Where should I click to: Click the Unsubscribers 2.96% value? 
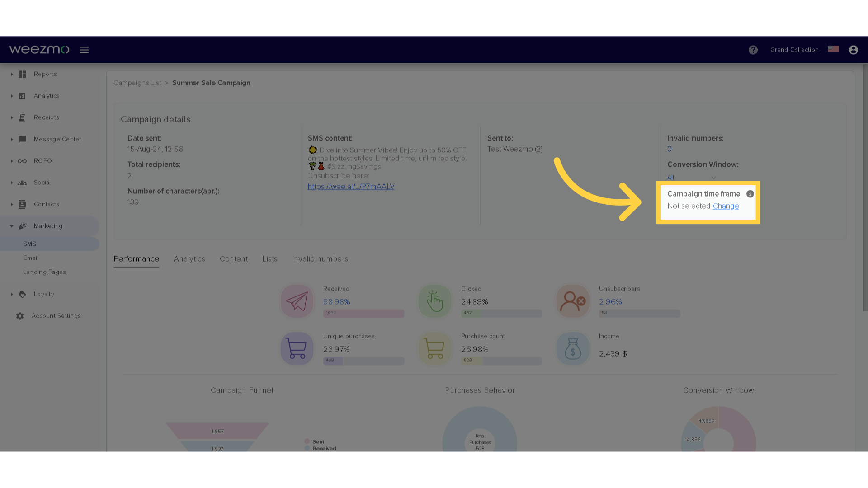tap(610, 302)
